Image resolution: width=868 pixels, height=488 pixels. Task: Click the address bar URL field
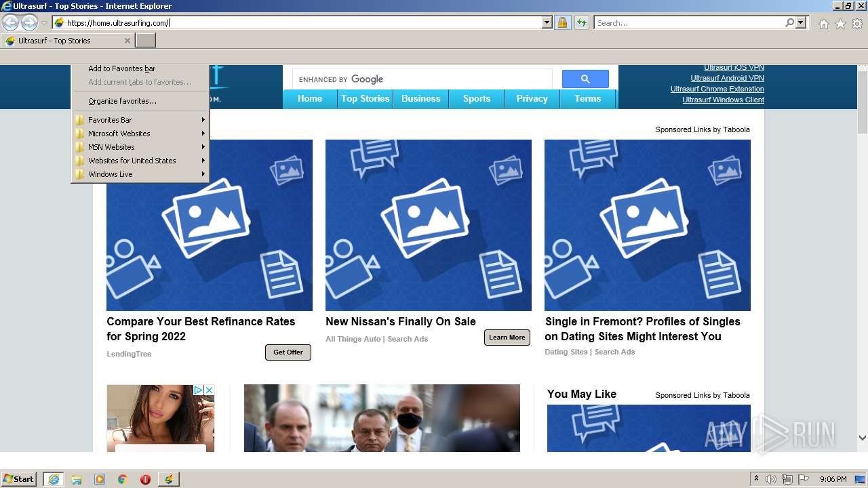click(304, 23)
